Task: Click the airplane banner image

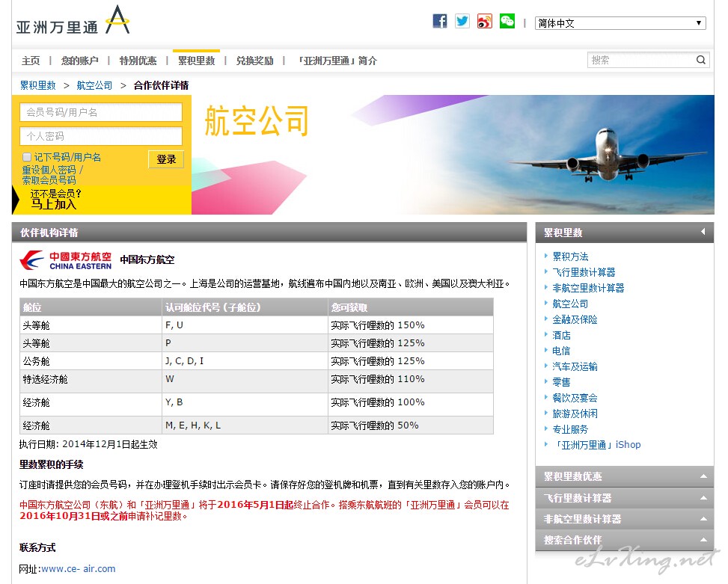Action: [453, 155]
